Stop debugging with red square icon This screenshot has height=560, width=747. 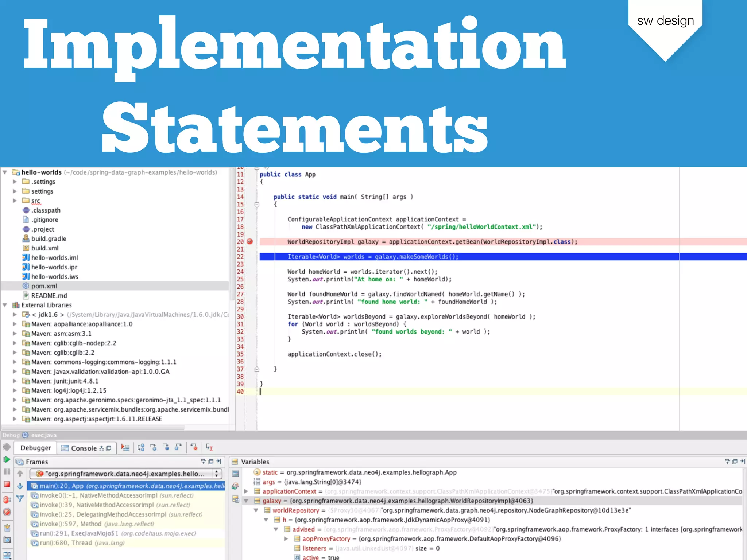(7, 484)
